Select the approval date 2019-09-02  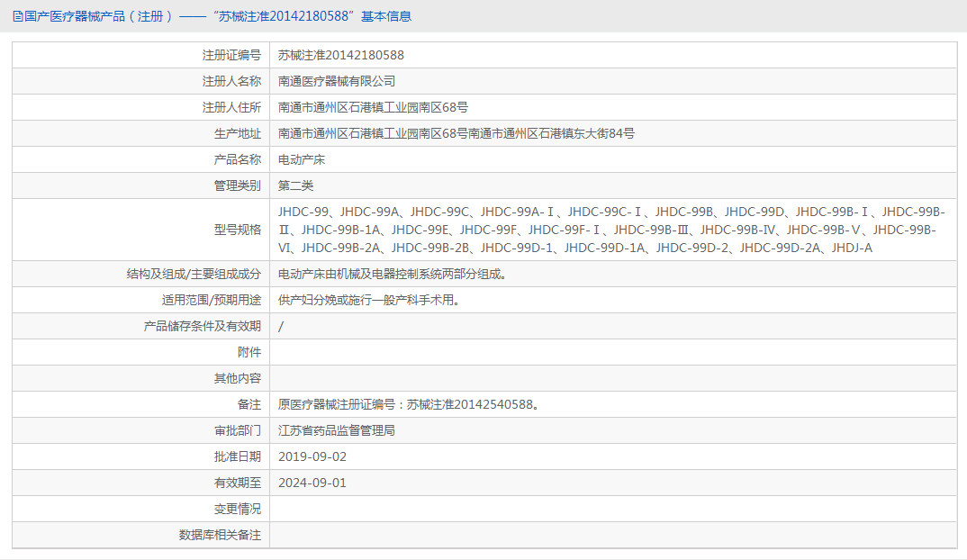pos(312,456)
